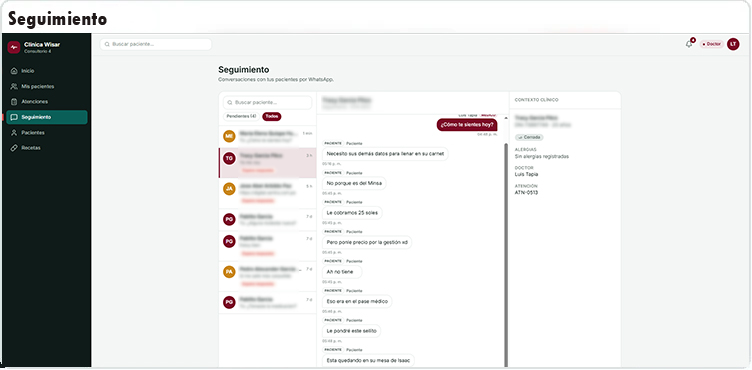
Task: Filter by Pendientes (4)
Action: coord(241,116)
